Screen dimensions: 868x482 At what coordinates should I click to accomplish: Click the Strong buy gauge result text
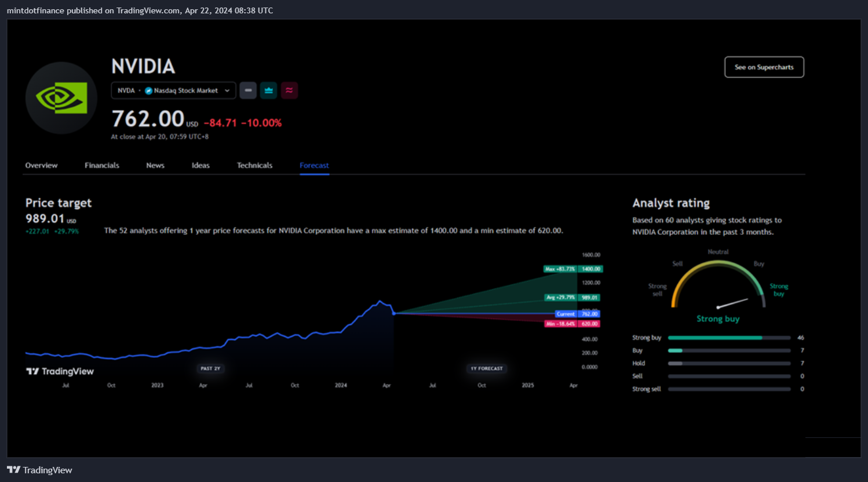click(x=718, y=319)
